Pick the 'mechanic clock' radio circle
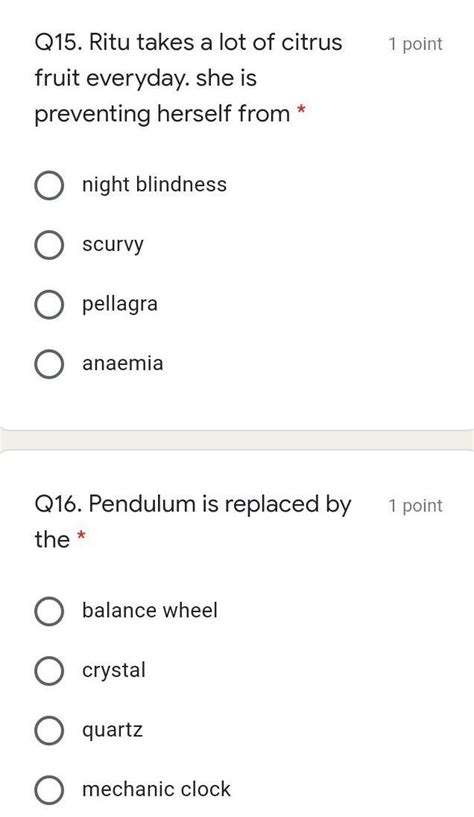The width and height of the screenshot is (474, 817). point(49,789)
